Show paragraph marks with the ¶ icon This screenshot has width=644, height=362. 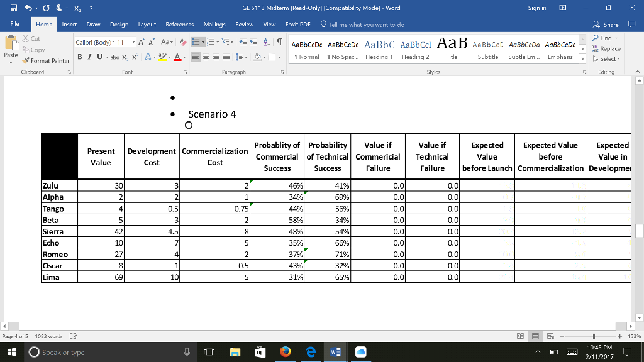pyautogui.click(x=279, y=42)
